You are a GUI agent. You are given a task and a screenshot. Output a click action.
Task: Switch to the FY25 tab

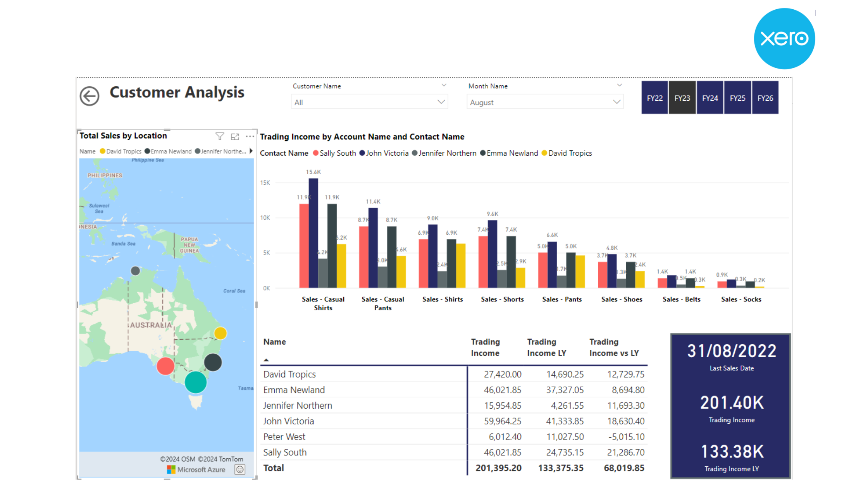click(x=737, y=98)
